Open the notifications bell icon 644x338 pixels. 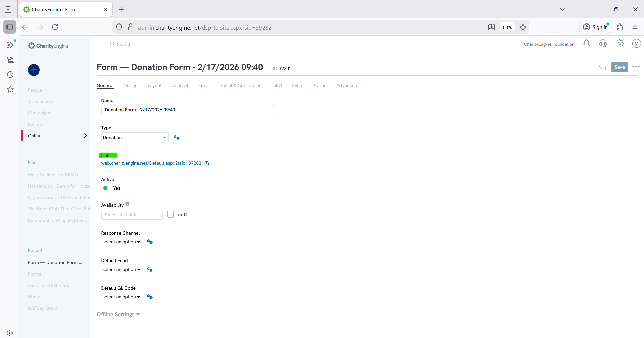[586, 44]
